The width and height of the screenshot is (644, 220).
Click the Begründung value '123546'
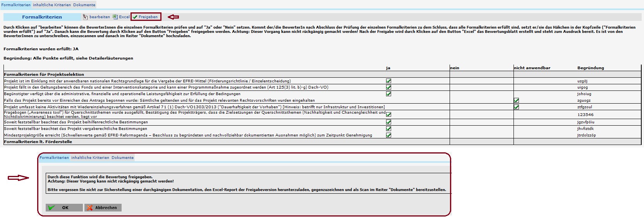585,115
